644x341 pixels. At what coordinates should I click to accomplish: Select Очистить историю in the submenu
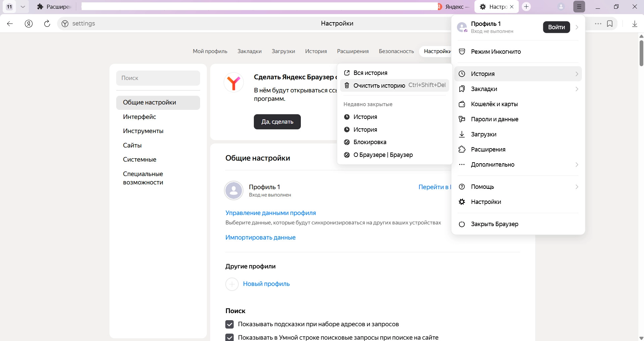[x=395, y=85]
